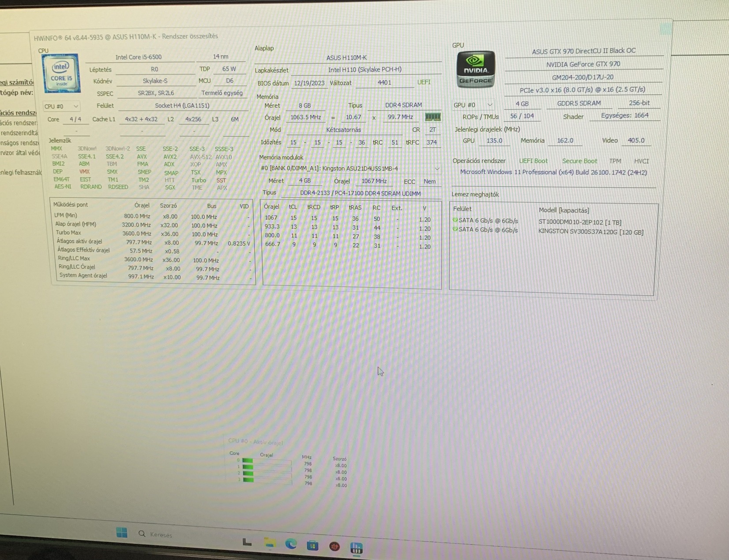Click the 1063.5 MHz memory clock value
The height and width of the screenshot is (560, 729).
point(306,117)
